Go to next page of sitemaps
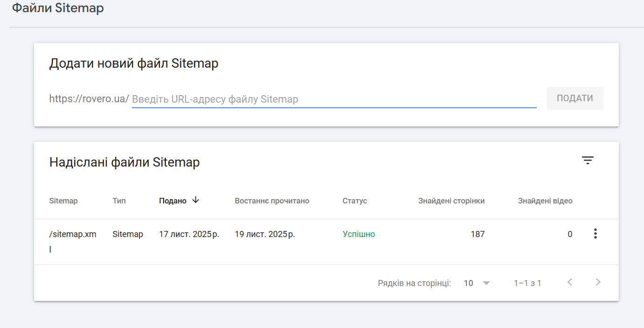 coord(598,282)
